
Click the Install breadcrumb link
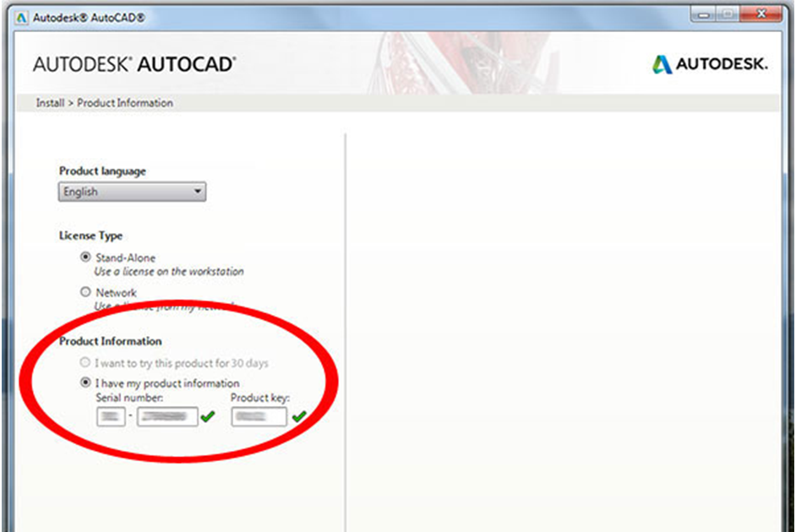[50, 103]
